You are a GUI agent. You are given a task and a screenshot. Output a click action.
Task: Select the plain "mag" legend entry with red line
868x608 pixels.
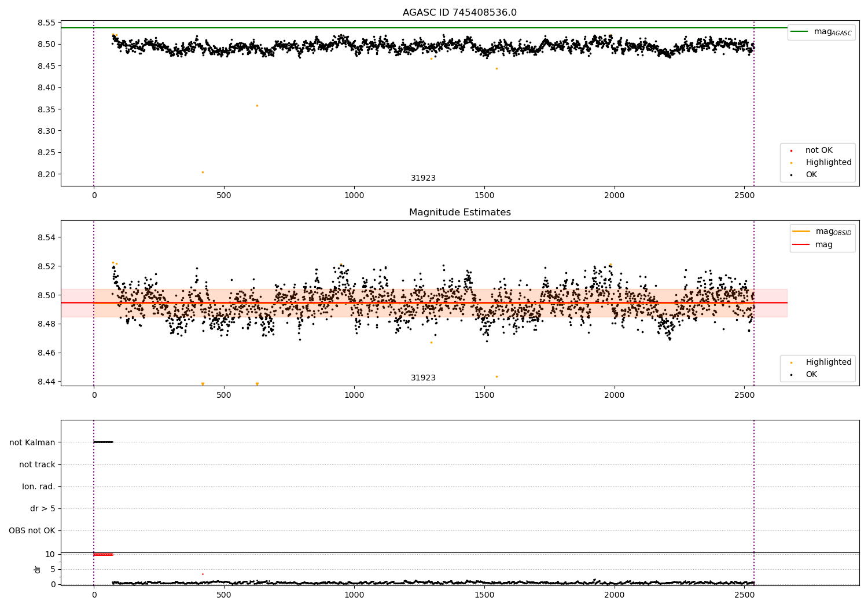coord(824,245)
